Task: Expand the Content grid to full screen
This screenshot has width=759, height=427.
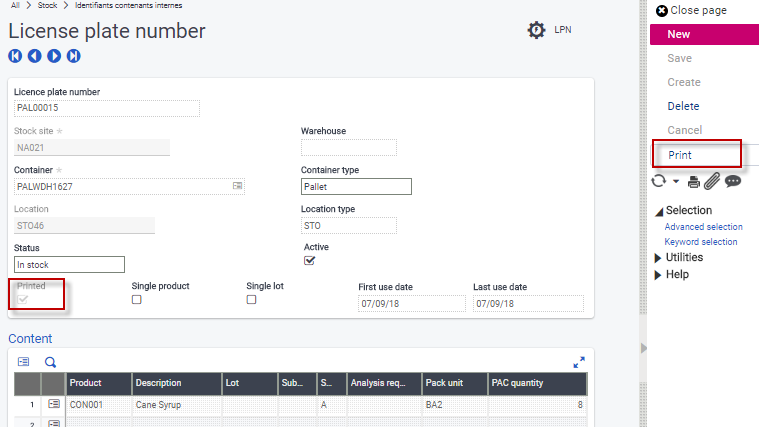Action: [579, 362]
